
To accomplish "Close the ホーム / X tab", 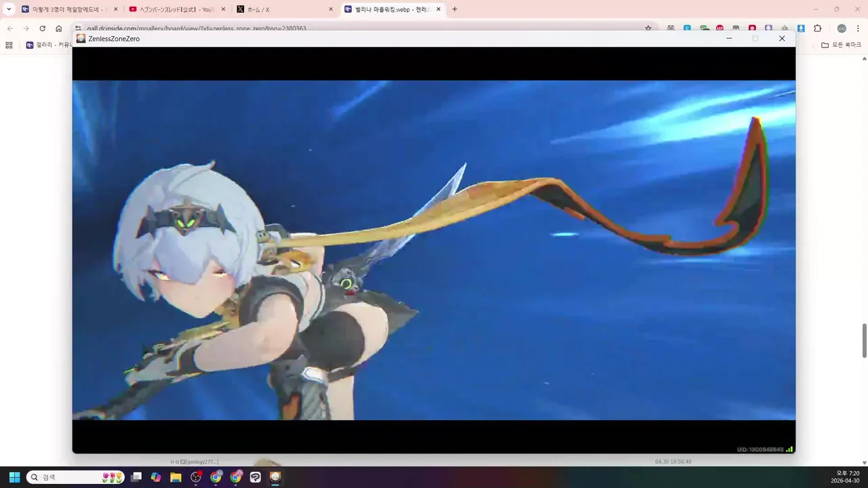I will [x=331, y=9].
